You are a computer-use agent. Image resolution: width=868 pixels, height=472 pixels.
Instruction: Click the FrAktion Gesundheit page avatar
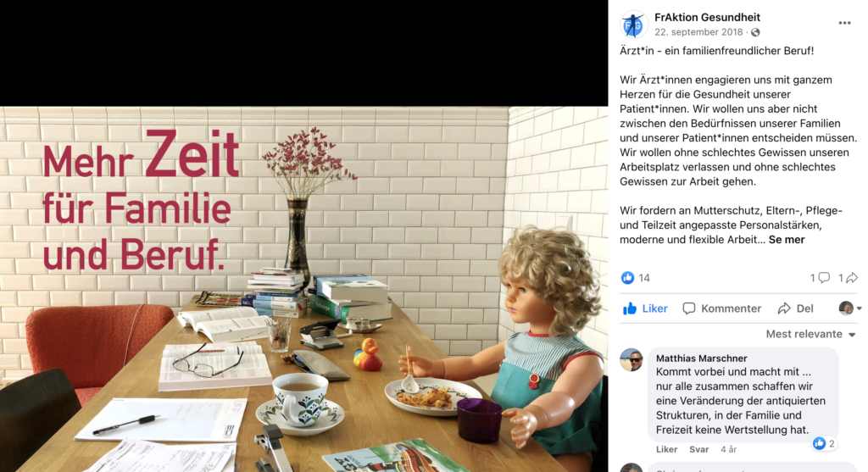point(633,25)
